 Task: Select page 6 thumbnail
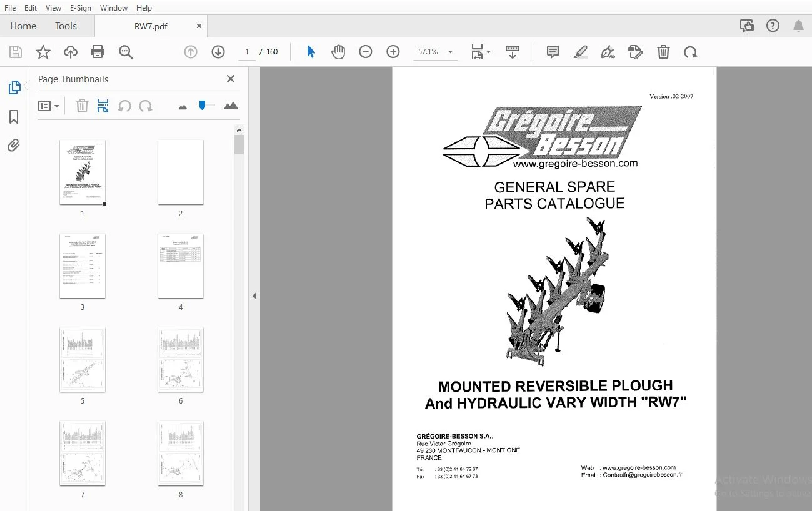[x=181, y=360]
